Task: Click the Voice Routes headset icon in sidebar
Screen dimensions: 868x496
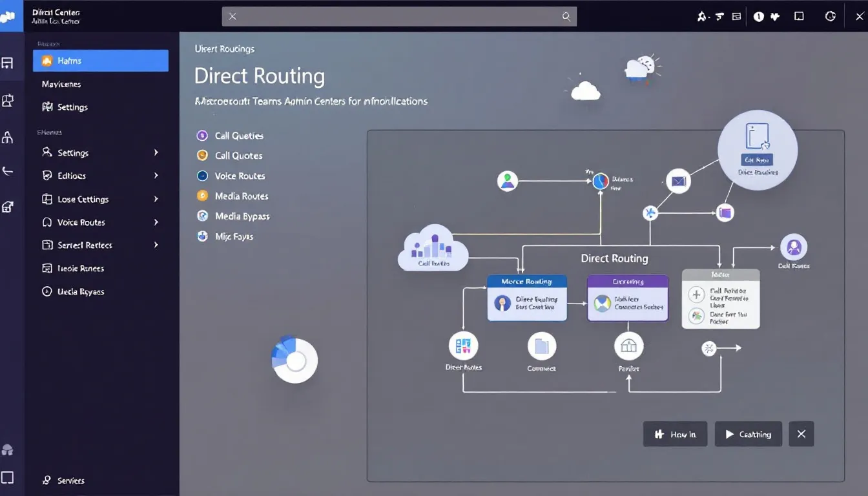Action: pyautogui.click(x=46, y=222)
